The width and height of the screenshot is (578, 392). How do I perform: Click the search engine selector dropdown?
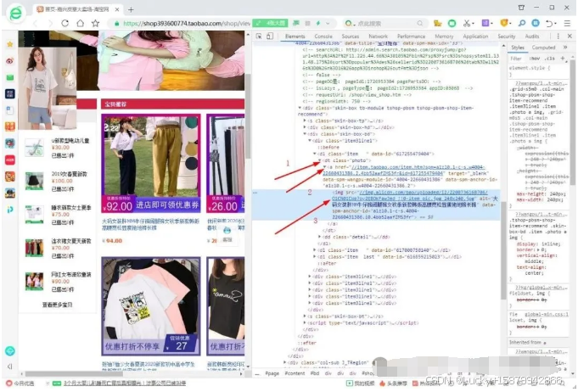(349, 23)
